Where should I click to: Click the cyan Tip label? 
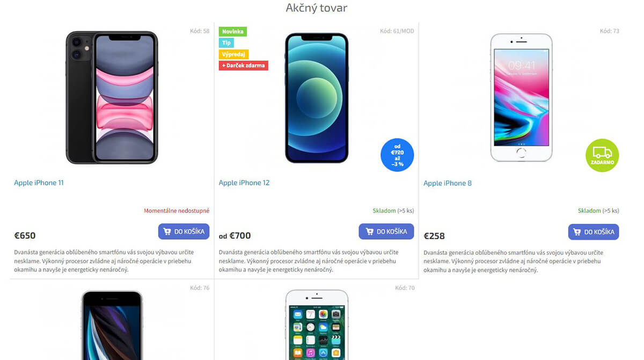click(226, 43)
